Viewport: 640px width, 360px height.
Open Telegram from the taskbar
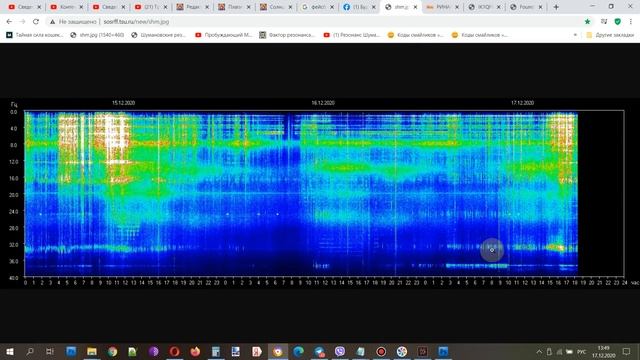click(319, 351)
